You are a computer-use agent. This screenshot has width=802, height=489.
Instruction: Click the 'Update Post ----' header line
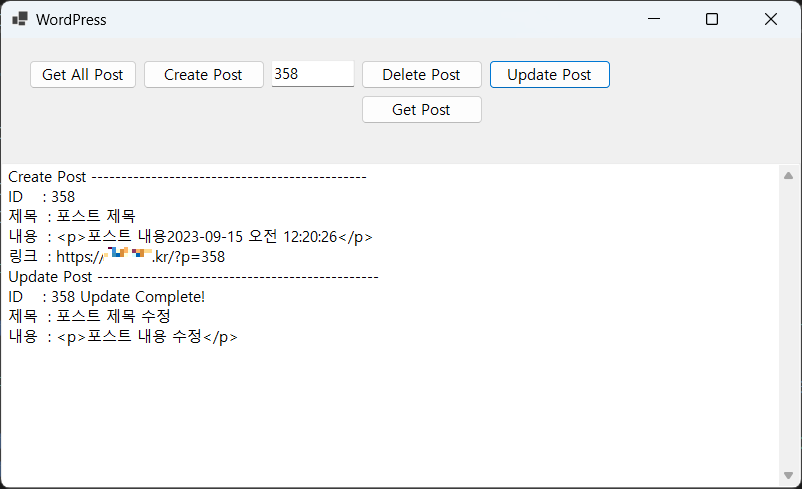point(193,277)
